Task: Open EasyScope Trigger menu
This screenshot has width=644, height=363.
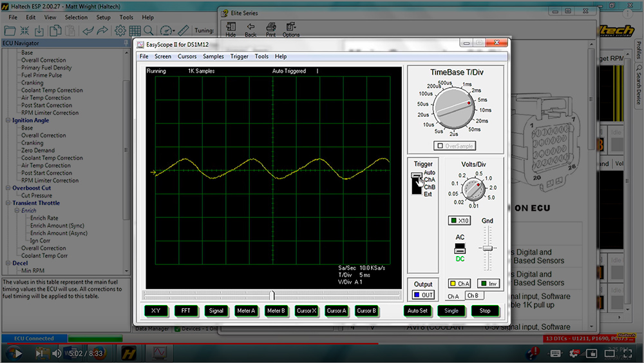Action: [239, 56]
